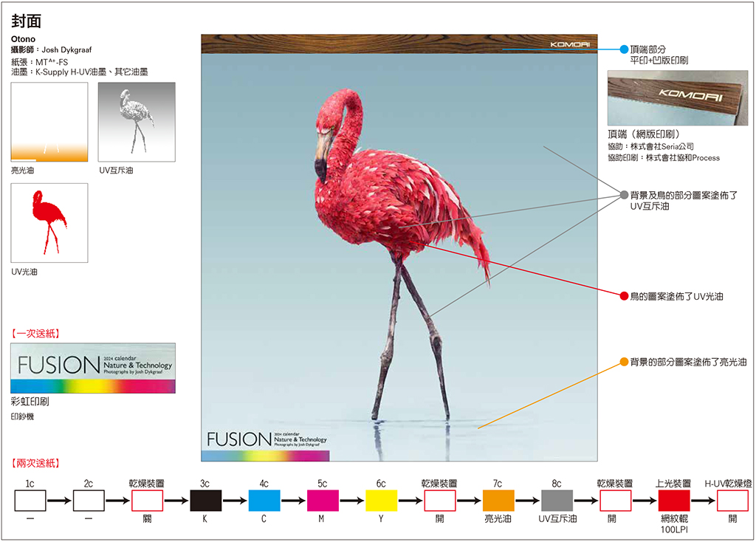Click the orange callout dot for 亮光油
This screenshot has height=542, width=756.
624,363
